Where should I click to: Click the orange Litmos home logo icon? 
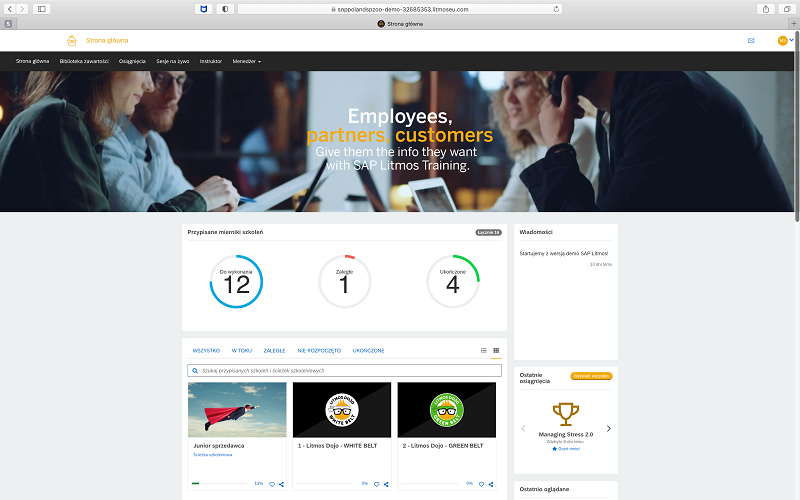pos(71,40)
